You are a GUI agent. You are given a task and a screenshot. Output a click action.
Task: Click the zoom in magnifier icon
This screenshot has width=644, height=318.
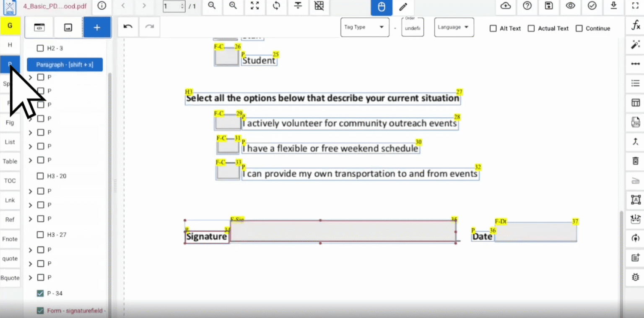click(233, 6)
